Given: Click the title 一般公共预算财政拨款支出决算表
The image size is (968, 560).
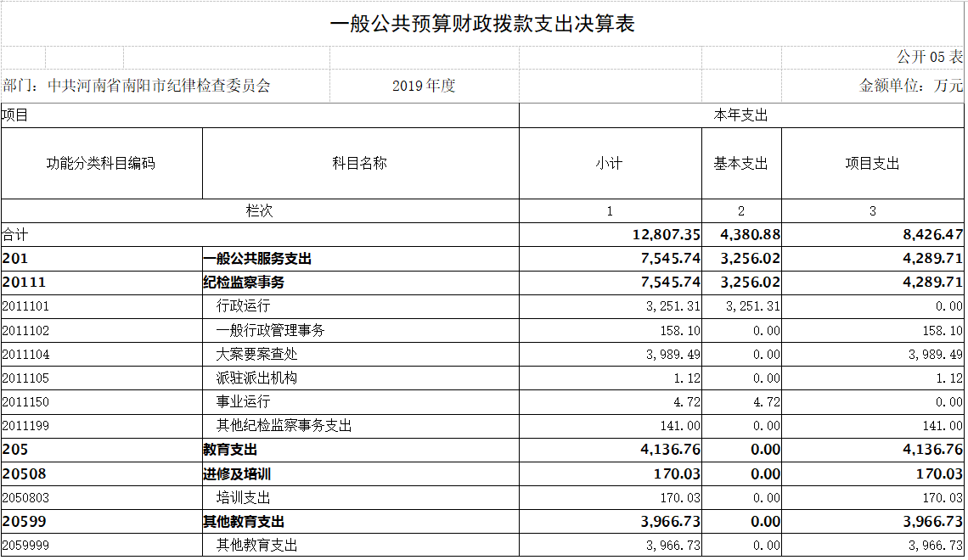Looking at the screenshot, I should (x=482, y=24).
